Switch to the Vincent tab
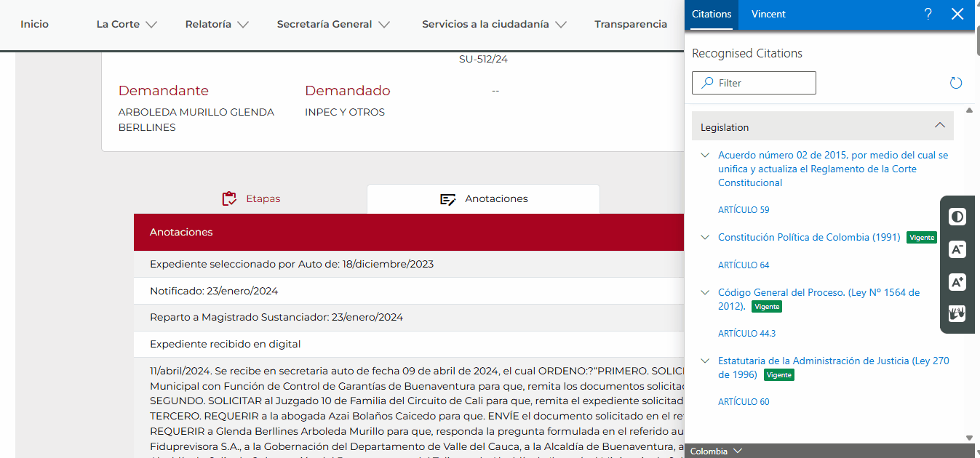 pyautogui.click(x=768, y=14)
